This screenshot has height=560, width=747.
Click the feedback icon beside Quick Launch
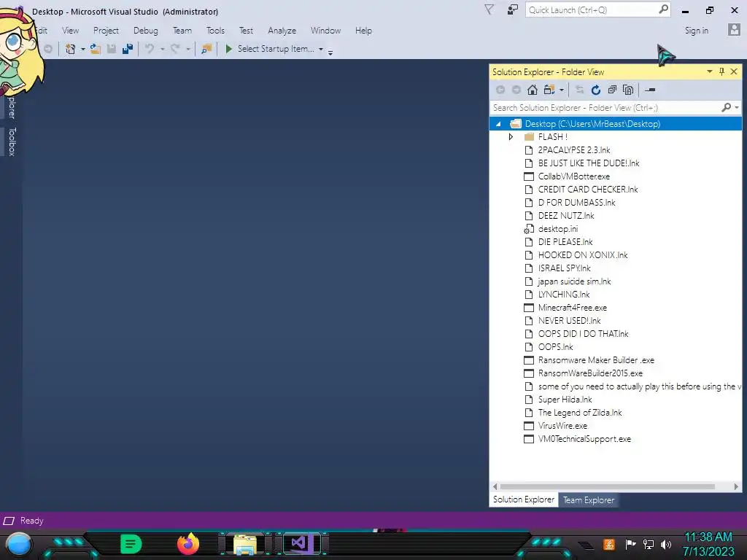[512, 10]
